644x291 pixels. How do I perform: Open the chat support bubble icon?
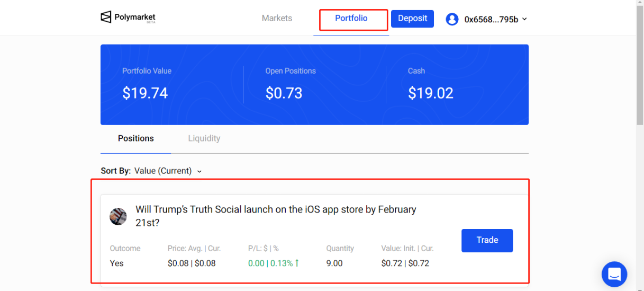(614, 274)
